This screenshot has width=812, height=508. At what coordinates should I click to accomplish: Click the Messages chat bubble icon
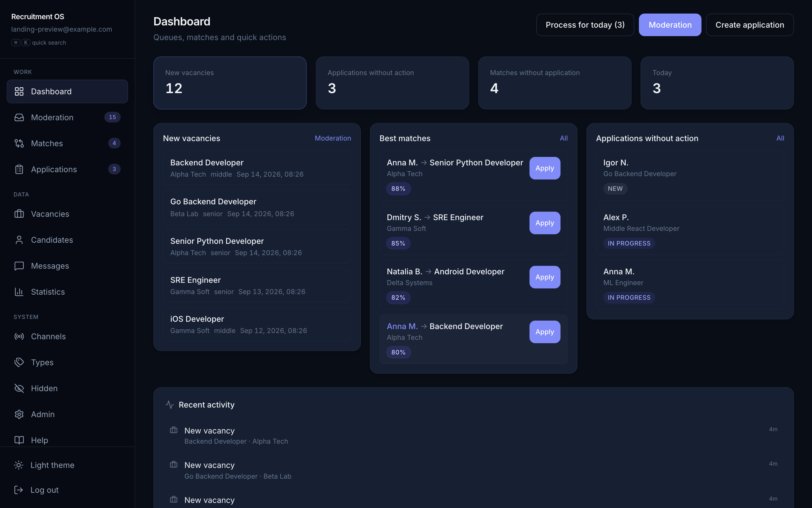[x=19, y=266]
